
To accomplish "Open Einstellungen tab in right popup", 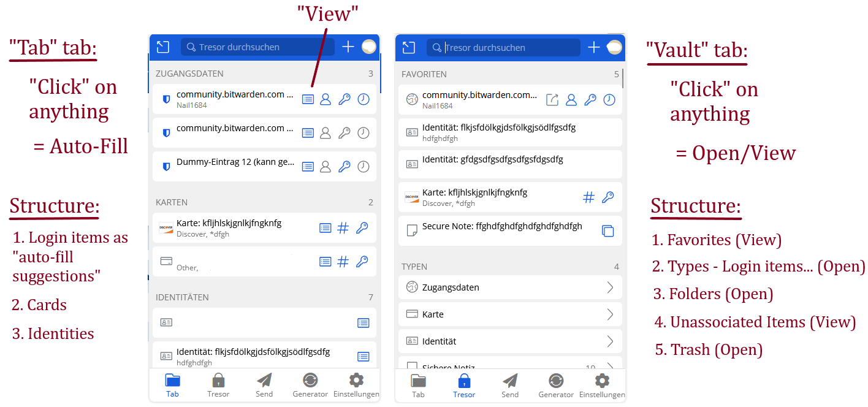I will coord(602,386).
